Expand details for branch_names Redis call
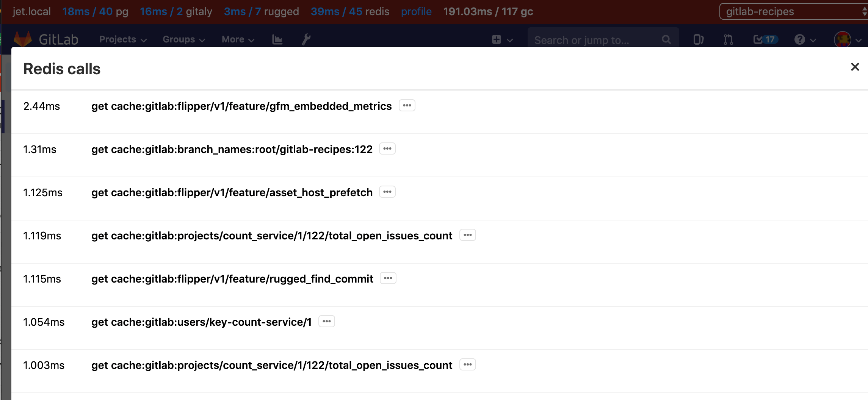The height and width of the screenshot is (400, 868). (387, 148)
